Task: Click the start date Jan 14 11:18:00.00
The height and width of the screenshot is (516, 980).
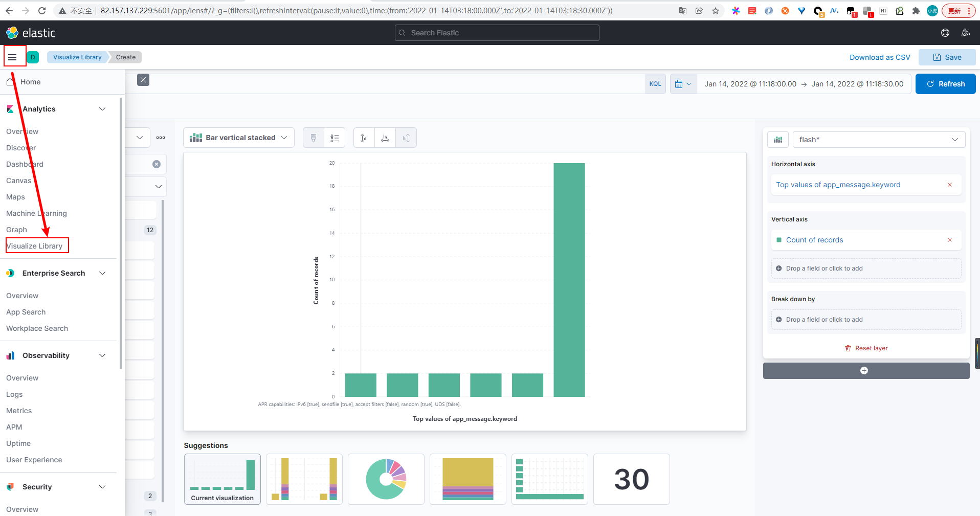Action: (x=750, y=84)
